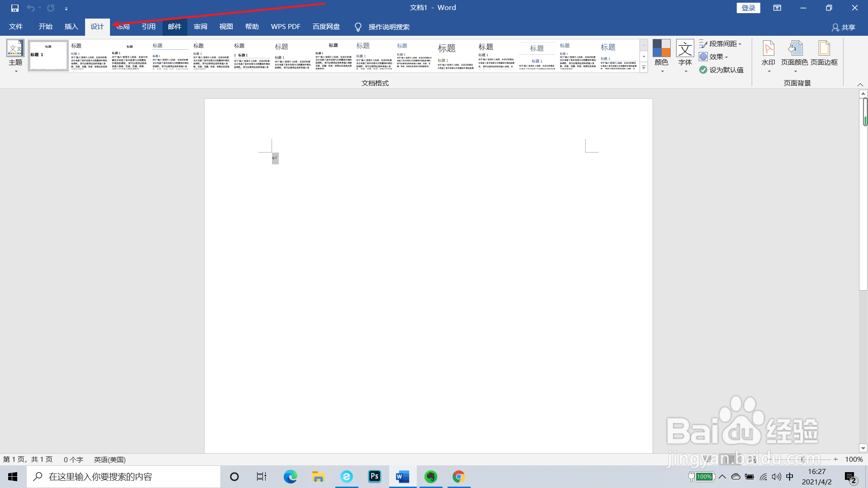Open the WPS PDF tab

(x=286, y=27)
